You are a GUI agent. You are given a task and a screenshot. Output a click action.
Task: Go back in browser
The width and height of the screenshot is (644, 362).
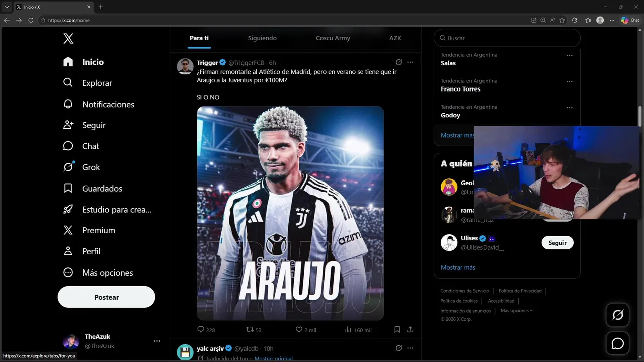[7, 20]
